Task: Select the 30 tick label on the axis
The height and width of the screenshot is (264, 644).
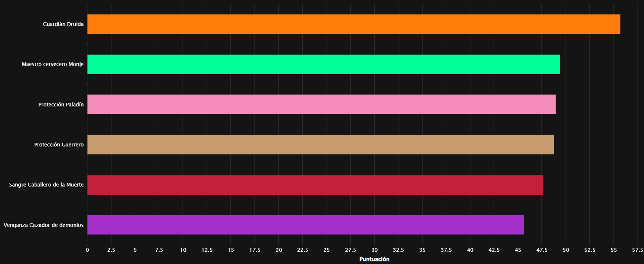Action: coord(374,250)
